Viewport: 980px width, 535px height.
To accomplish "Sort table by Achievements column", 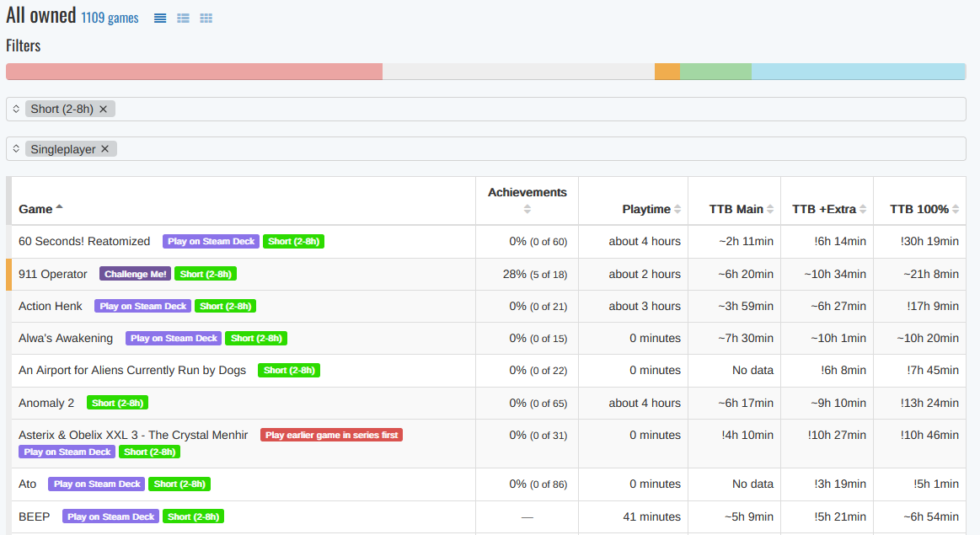I will [x=527, y=200].
